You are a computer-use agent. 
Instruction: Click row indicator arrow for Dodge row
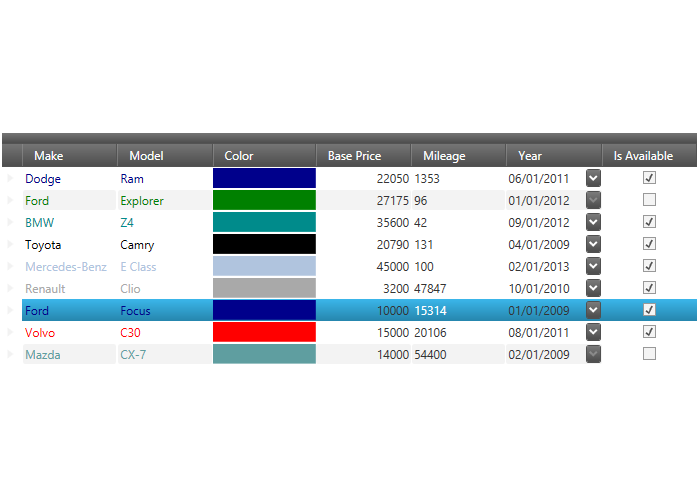point(10,178)
